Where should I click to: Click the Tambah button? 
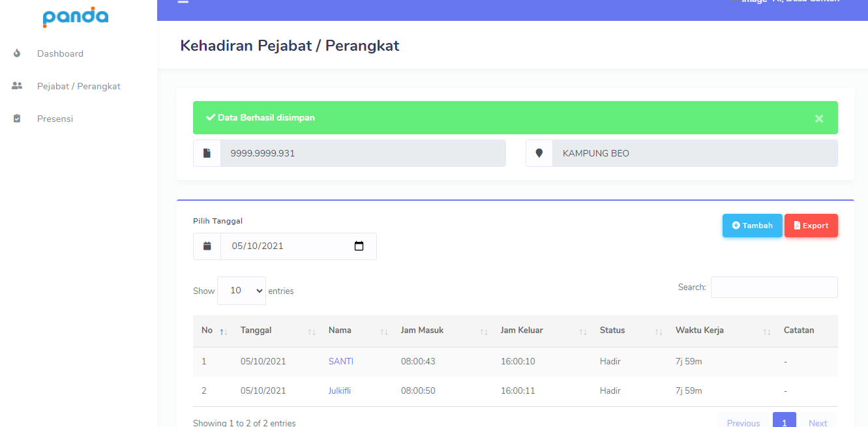753,226
